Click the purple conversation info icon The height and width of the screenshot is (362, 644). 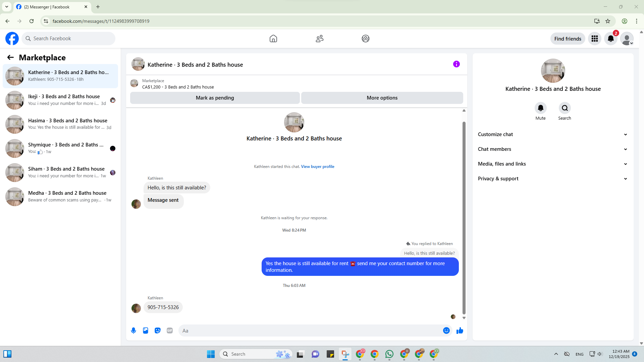point(456,64)
